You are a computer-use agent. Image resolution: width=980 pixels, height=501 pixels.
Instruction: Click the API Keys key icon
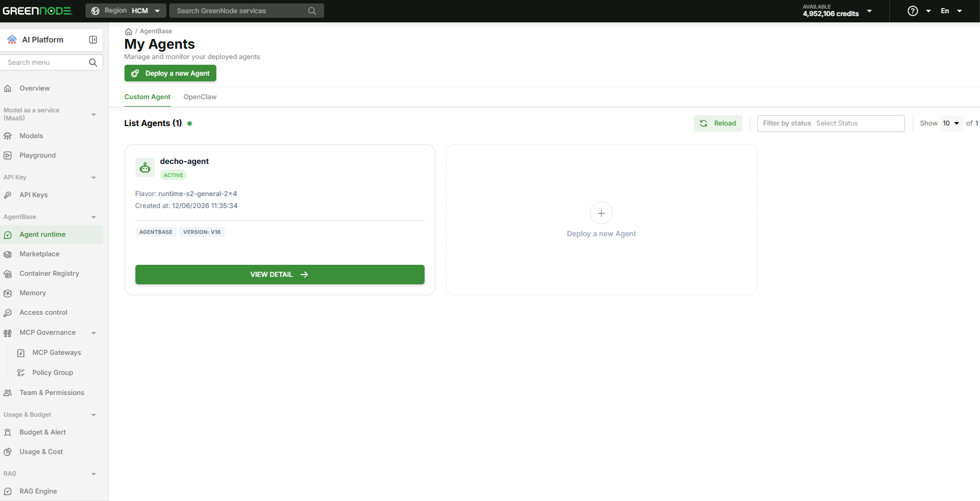(7, 195)
